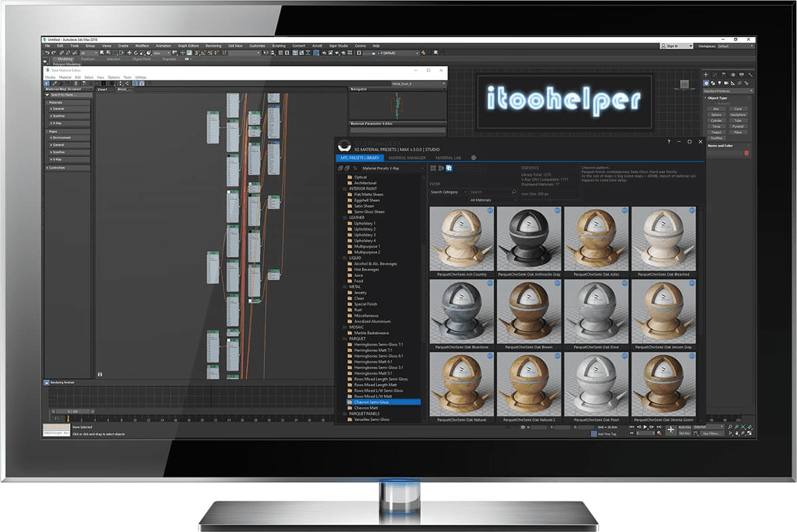
Task: Open the All Materials filter dropdown
Action: click(x=493, y=200)
